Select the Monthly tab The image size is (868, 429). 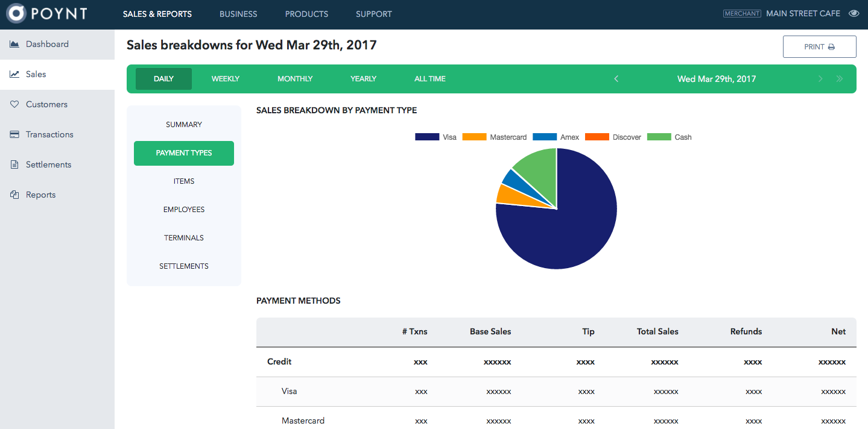295,79
